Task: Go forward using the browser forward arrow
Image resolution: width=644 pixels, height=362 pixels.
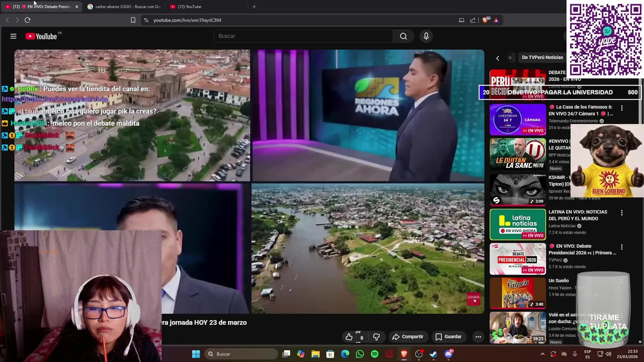Action: click(x=17, y=20)
